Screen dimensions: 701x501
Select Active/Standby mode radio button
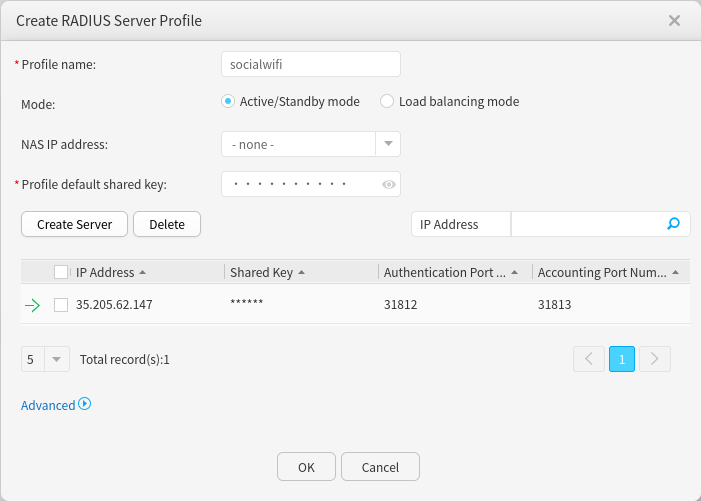[x=228, y=101]
